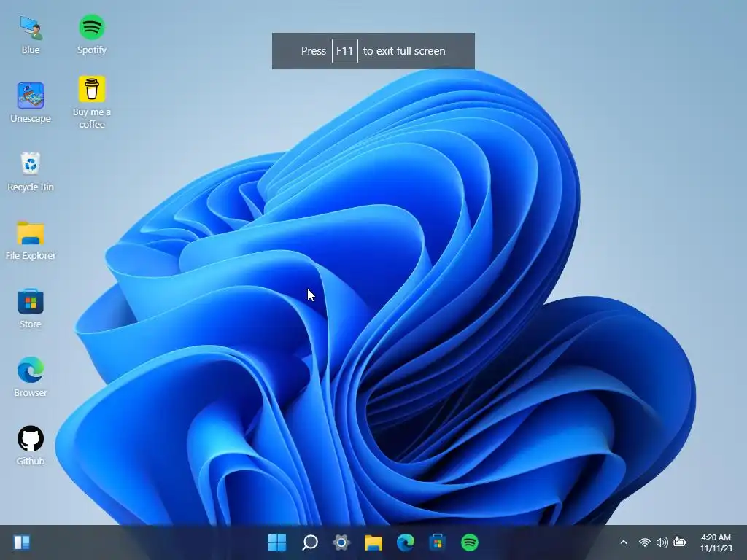Launch Edge from the taskbar
The image size is (747, 560).
(406, 542)
